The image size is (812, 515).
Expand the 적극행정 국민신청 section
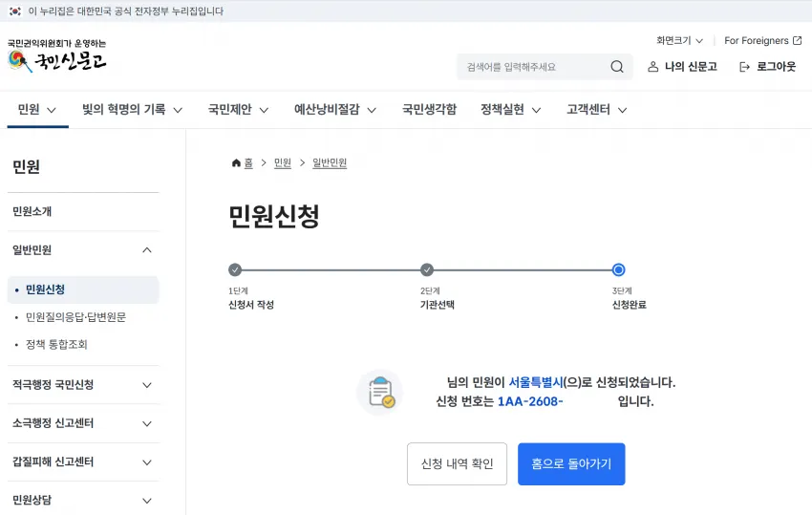(83, 384)
